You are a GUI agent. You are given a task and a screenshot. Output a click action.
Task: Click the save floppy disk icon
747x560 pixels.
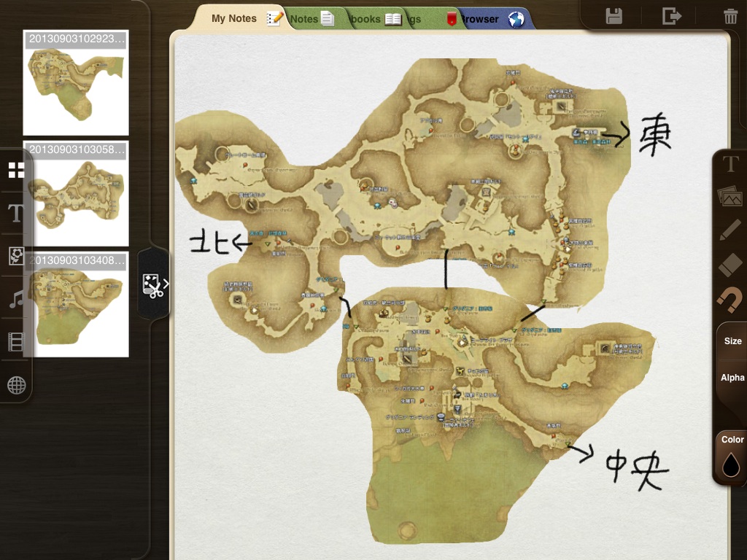[x=614, y=16]
